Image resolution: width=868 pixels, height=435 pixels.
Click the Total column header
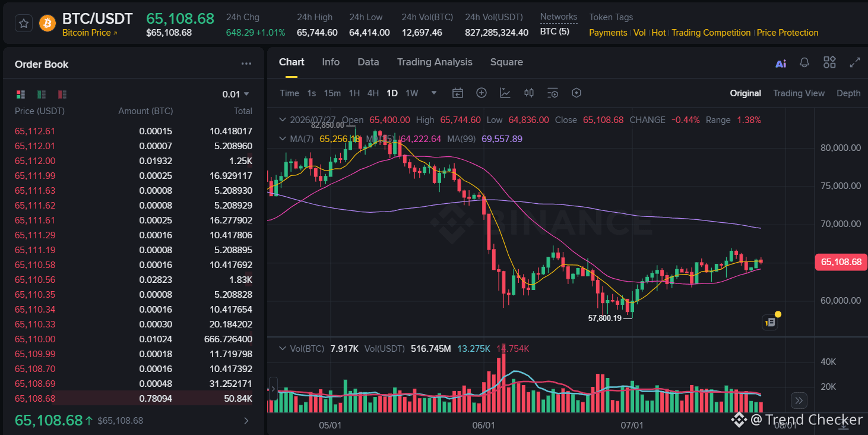243,111
